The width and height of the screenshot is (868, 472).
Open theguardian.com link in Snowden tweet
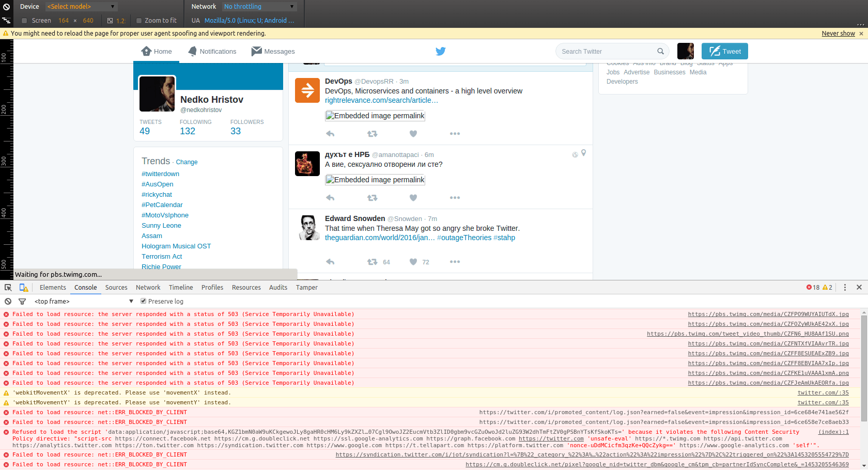380,238
